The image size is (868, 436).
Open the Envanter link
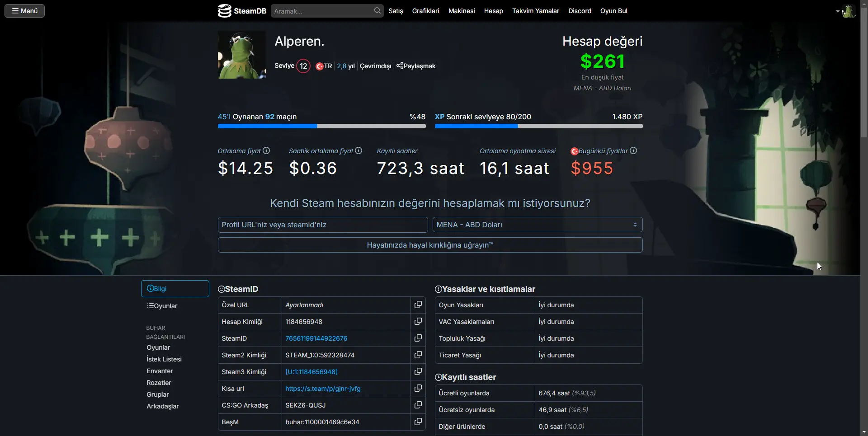[x=160, y=371]
